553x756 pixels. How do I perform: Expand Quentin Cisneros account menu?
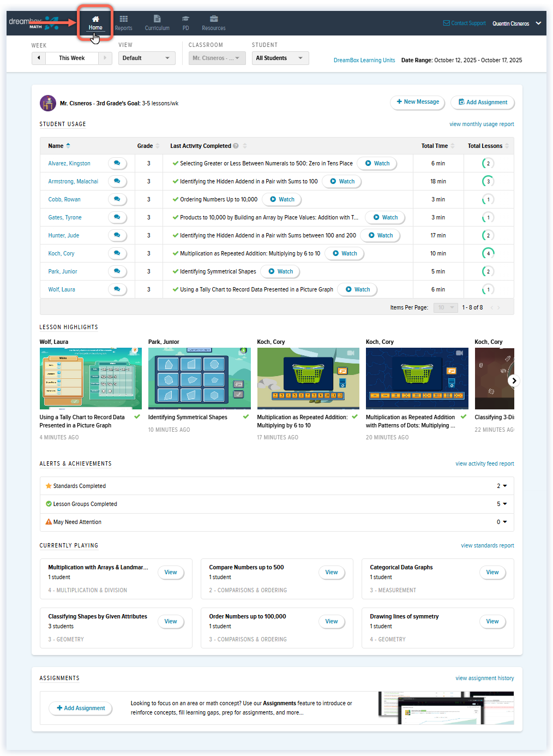pos(516,23)
